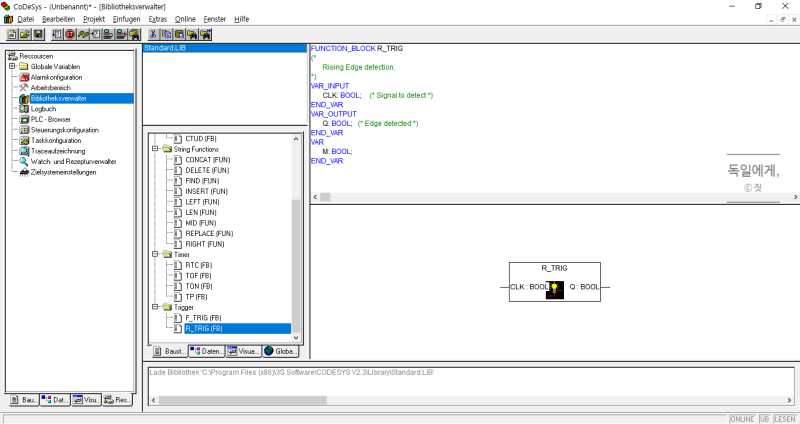Click the Toggle breakpoint toolbar icon
This screenshot has height=424, width=800.
point(95,34)
